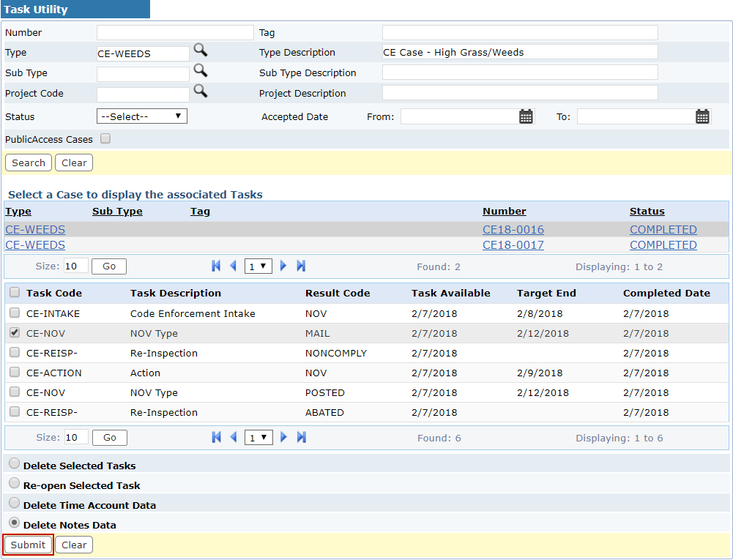Go to next page of case results
Image resolution: width=733 pixels, height=560 pixels.
click(283, 266)
